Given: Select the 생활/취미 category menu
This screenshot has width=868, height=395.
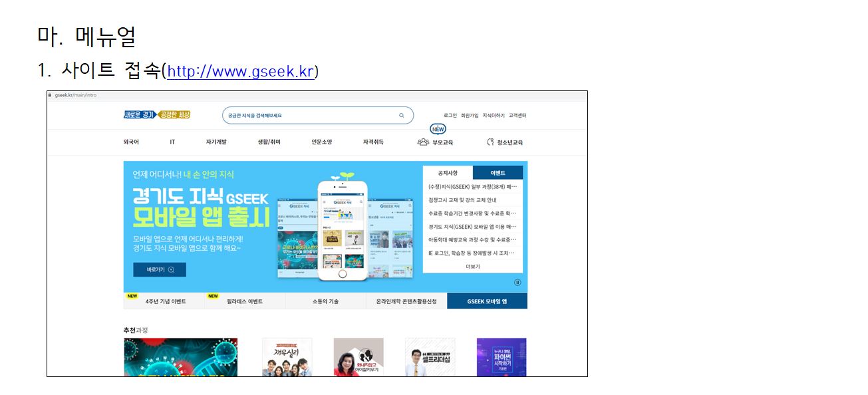Looking at the screenshot, I should [x=269, y=142].
